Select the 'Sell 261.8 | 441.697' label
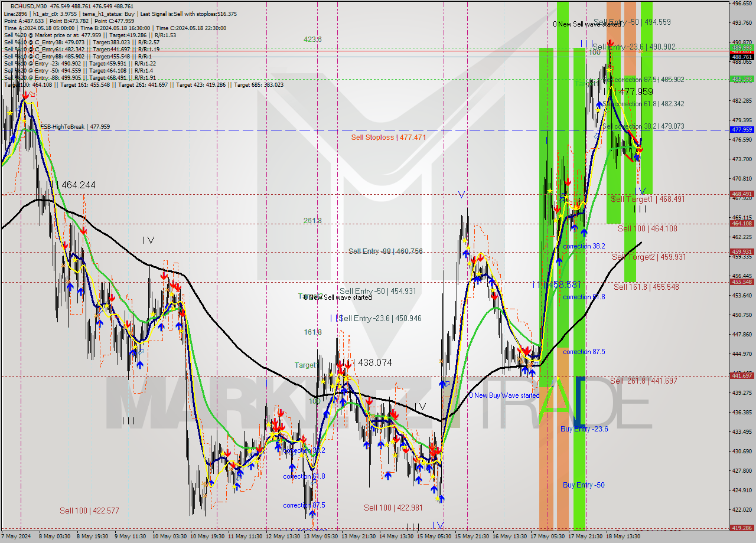The image size is (756, 543). point(644,381)
